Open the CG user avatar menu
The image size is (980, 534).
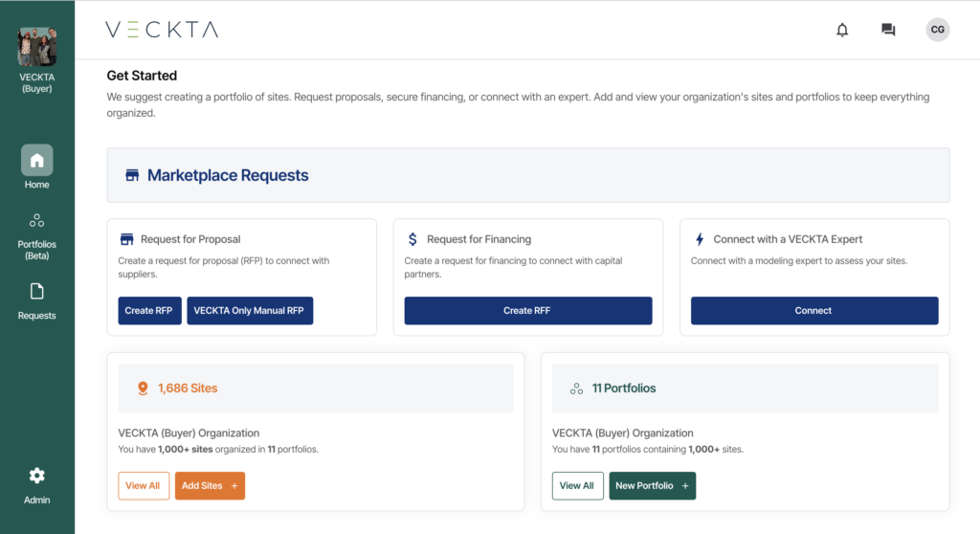pyautogui.click(x=937, y=30)
